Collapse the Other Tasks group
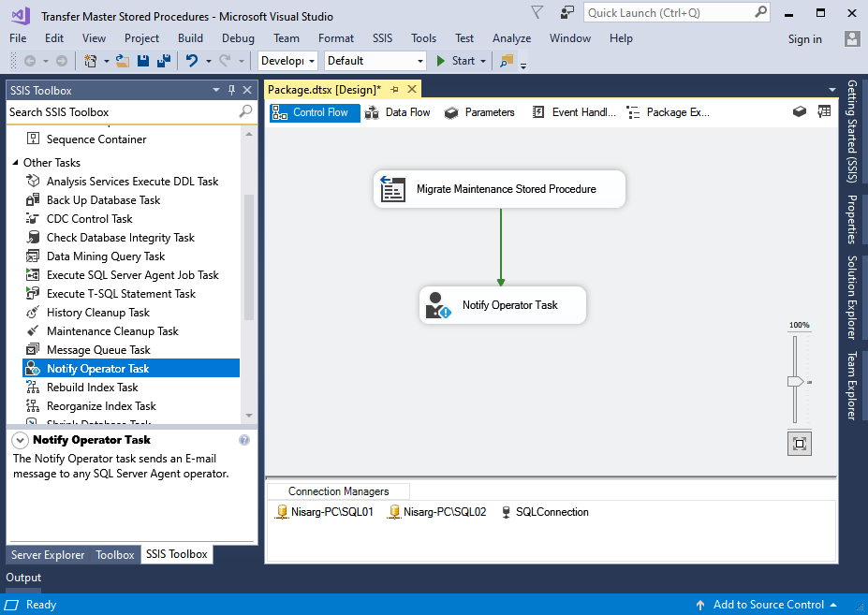 pyautogui.click(x=16, y=163)
